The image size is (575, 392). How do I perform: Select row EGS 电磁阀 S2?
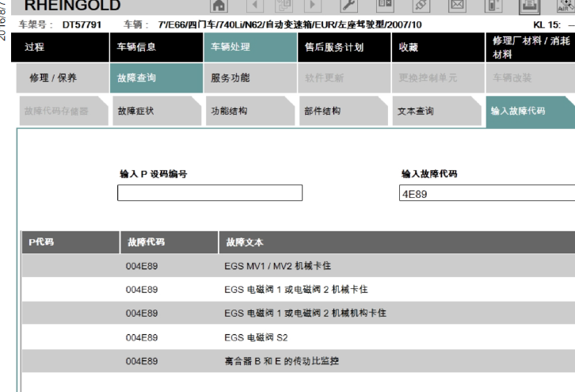click(x=299, y=337)
